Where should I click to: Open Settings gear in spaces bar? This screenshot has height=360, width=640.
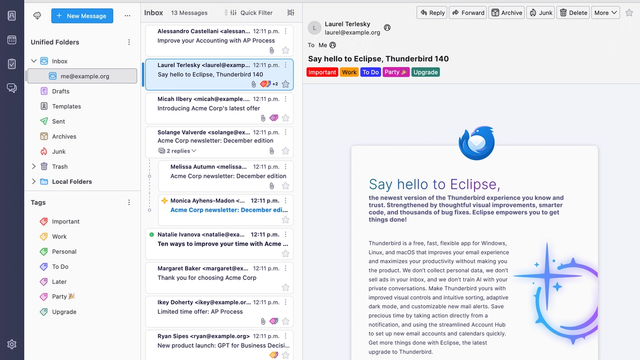pyautogui.click(x=12, y=344)
